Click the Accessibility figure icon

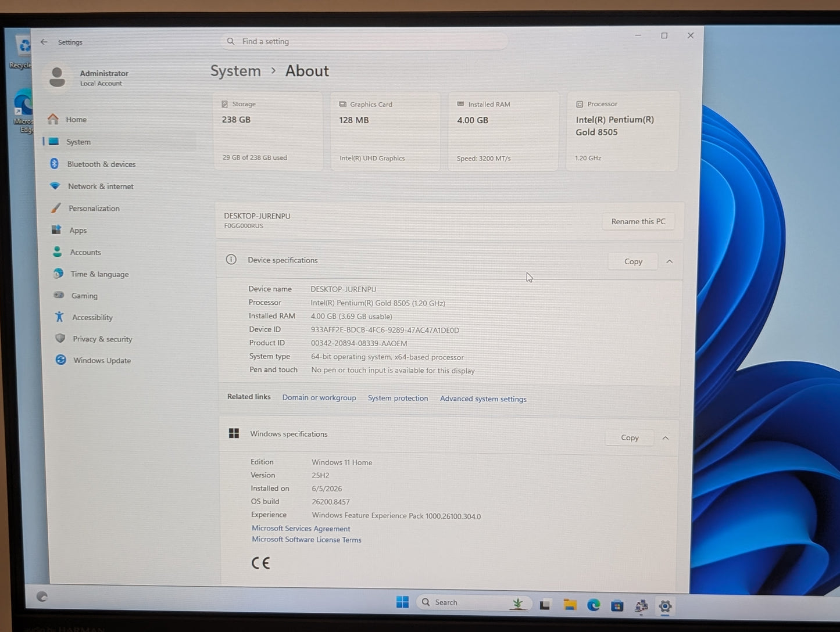[59, 317]
